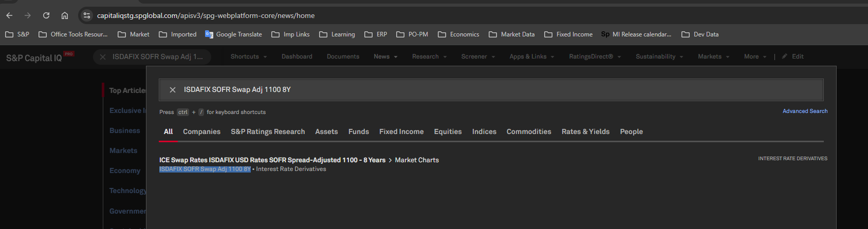Select the Fixed Income search tab
Viewport: 868px width, 229px height.
401,132
